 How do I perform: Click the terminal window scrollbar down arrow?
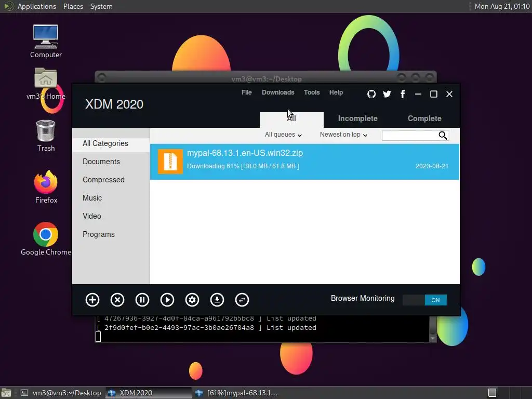click(x=433, y=338)
